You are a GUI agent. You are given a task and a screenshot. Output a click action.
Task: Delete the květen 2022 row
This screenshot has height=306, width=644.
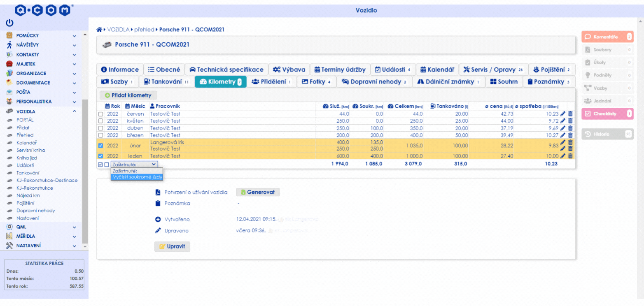point(570,121)
